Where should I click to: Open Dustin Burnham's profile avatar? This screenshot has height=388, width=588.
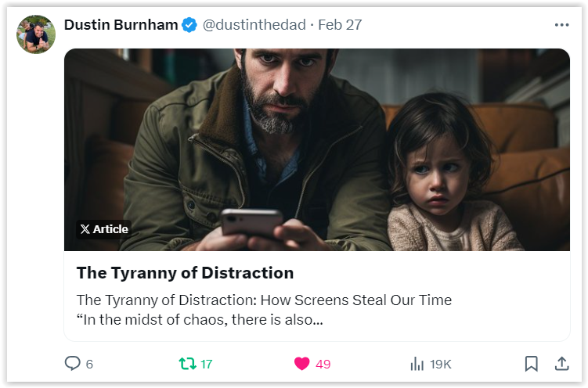pyautogui.click(x=36, y=34)
